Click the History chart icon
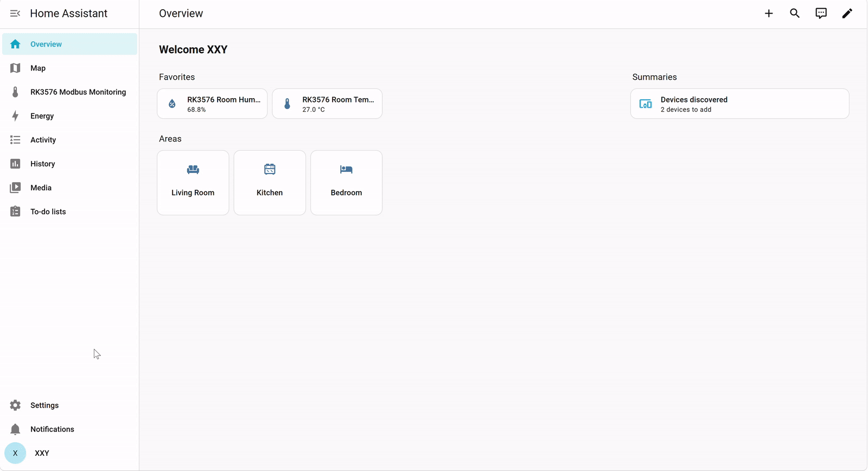 [x=15, y=164]
